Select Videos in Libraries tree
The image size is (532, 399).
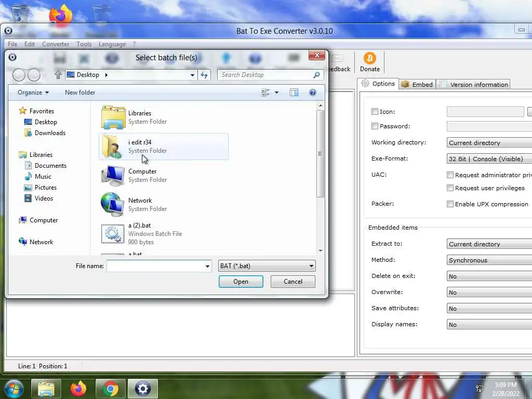[x=38, y=198]
